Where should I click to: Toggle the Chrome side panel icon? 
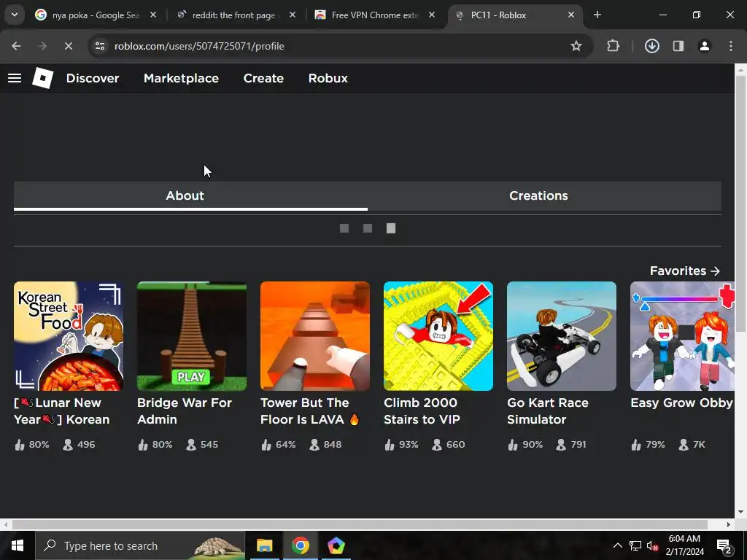678,46
